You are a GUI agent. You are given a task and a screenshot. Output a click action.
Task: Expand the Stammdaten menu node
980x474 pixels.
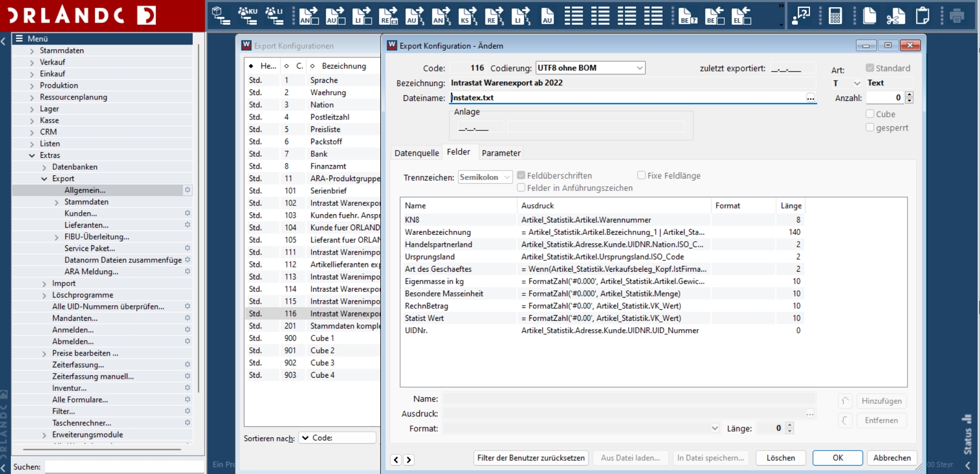pyautogui.click(x=32, y=51)
